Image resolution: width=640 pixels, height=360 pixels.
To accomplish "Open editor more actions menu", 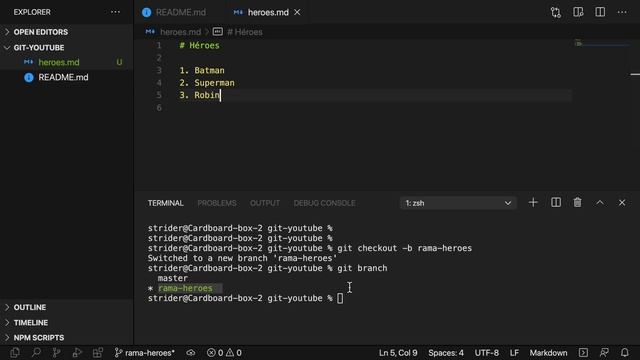I will (x=622, y=12).
